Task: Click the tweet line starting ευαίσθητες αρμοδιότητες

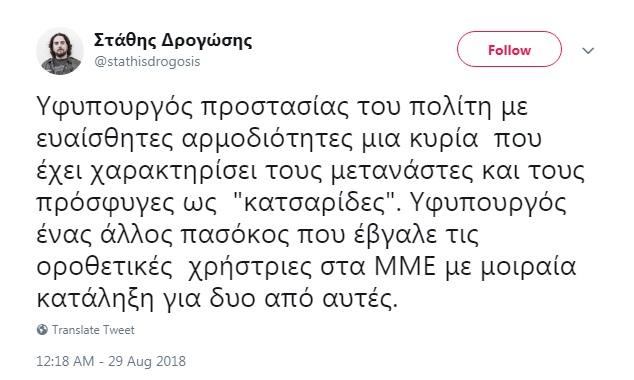Action: pyautogui.click(x=289, y=140)
